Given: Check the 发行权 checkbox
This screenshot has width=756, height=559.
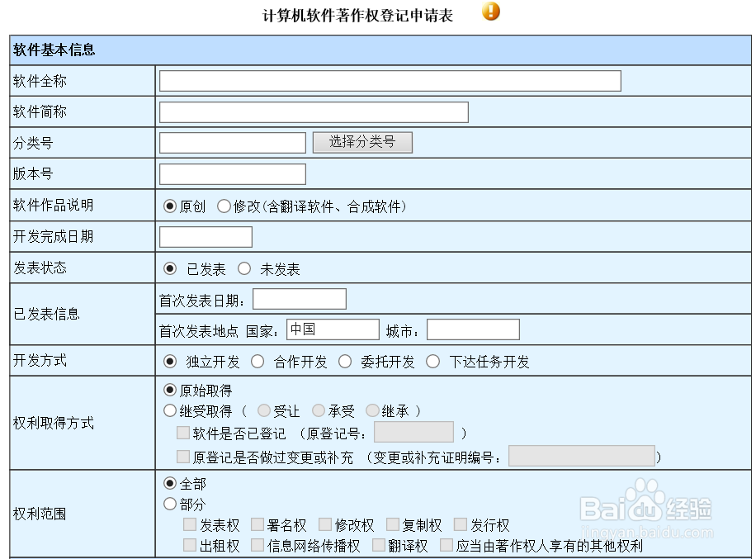Looking at the screenshot, I should point(461,524).
